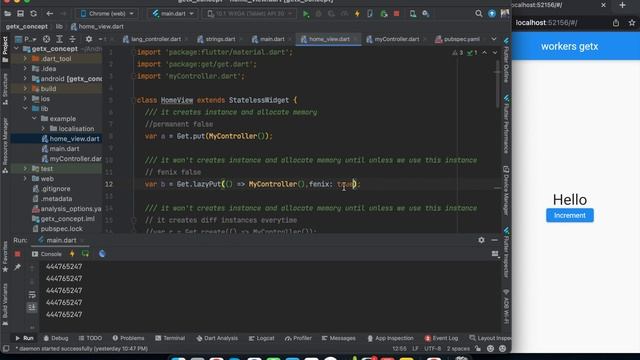Open Dart Analysis tool window
This screenshot has width=640, height=360.
217,338
